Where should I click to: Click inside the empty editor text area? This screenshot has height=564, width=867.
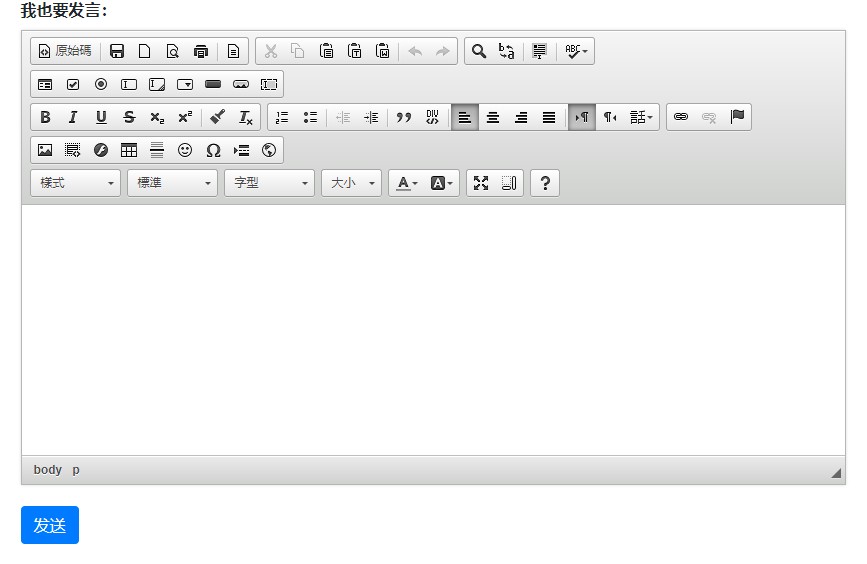click(x=432, y=330)
